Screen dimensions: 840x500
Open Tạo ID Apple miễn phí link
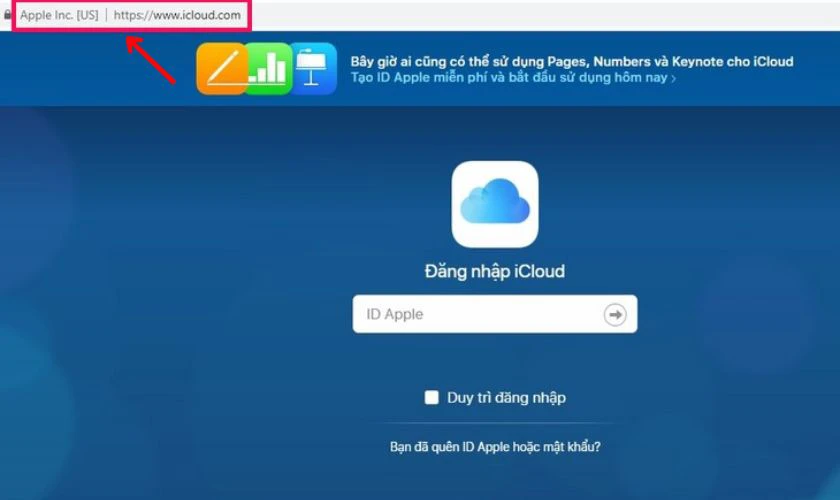[513, 78]
